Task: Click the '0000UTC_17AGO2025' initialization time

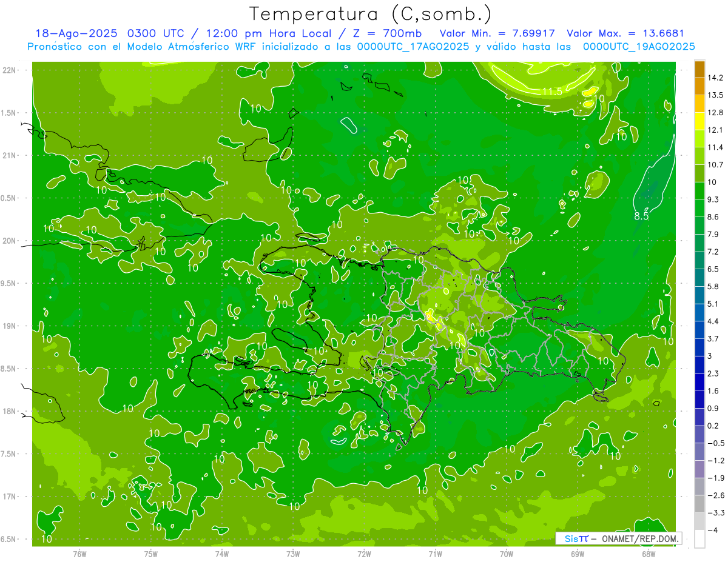Action: click(413, 47)
